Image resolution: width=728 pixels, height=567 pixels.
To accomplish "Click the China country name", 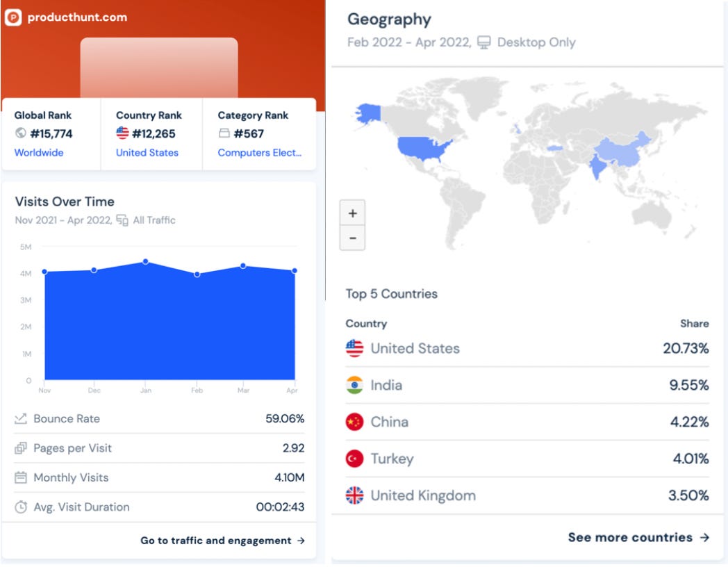I will coord(390,422).
